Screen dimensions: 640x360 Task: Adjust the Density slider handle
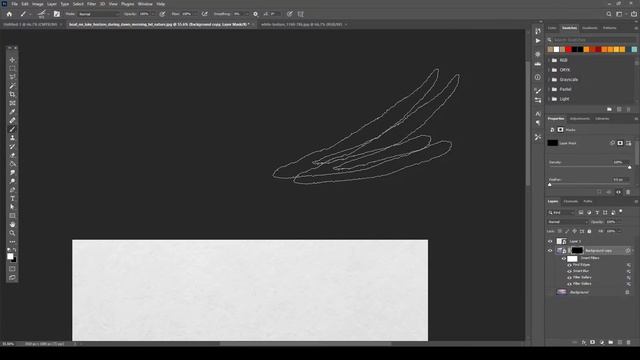click(629, 167)
